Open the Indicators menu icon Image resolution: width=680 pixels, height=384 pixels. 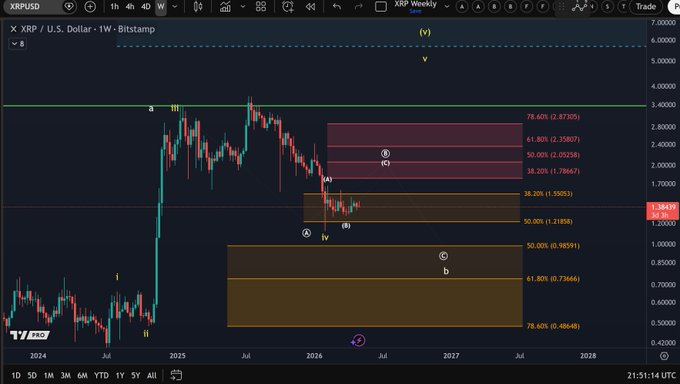tap(225, 7)
